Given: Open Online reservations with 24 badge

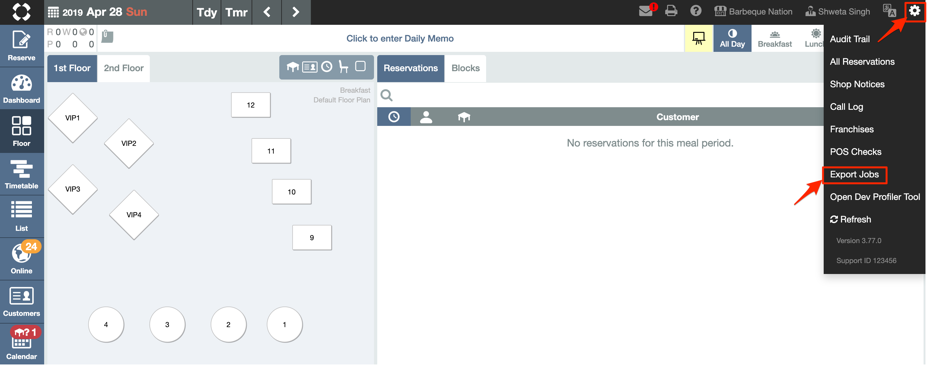Looking at the screenshot, I should pyautogui.click(x=22, y=259).
